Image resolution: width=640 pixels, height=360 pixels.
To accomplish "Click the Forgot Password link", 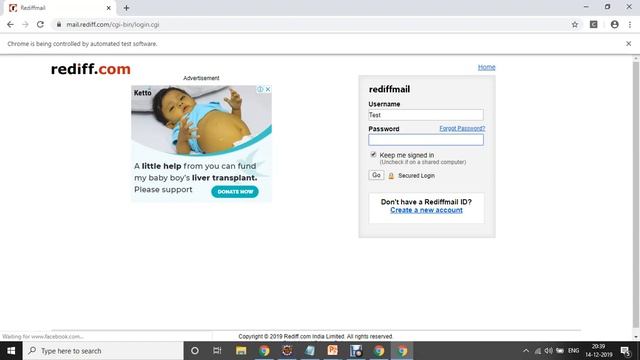I will pos(462,128).
